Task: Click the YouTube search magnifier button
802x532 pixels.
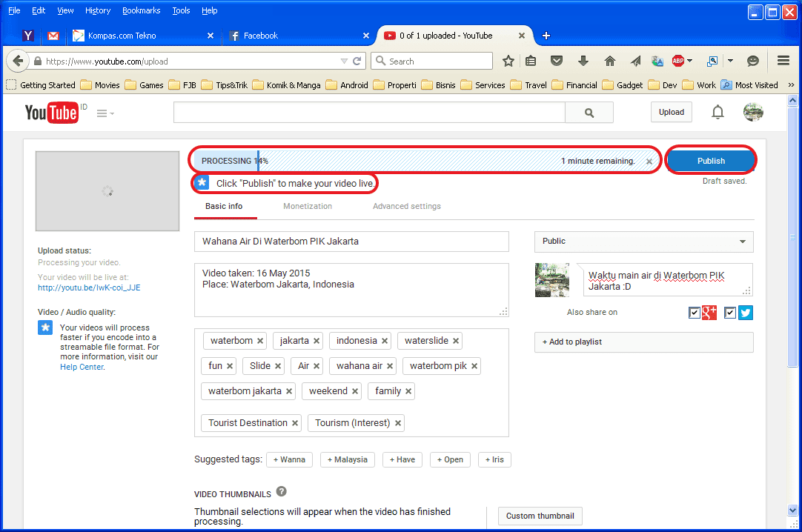Action: [589, 113]
